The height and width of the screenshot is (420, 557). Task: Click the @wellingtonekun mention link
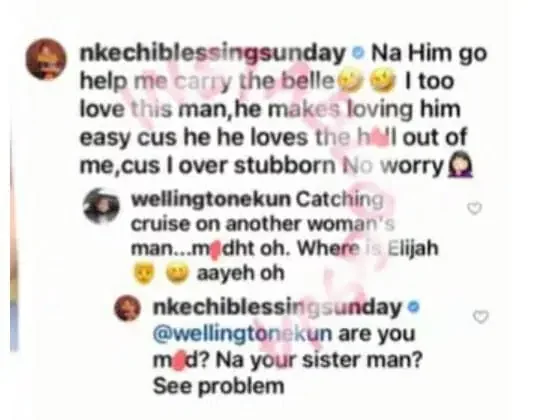click(243, 334)
